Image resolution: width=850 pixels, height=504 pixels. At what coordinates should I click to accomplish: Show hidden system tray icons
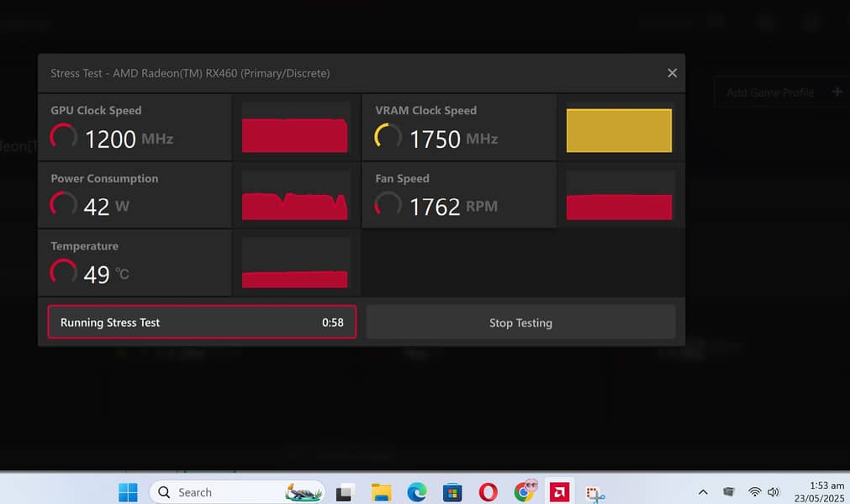click(x=703, y=492)
